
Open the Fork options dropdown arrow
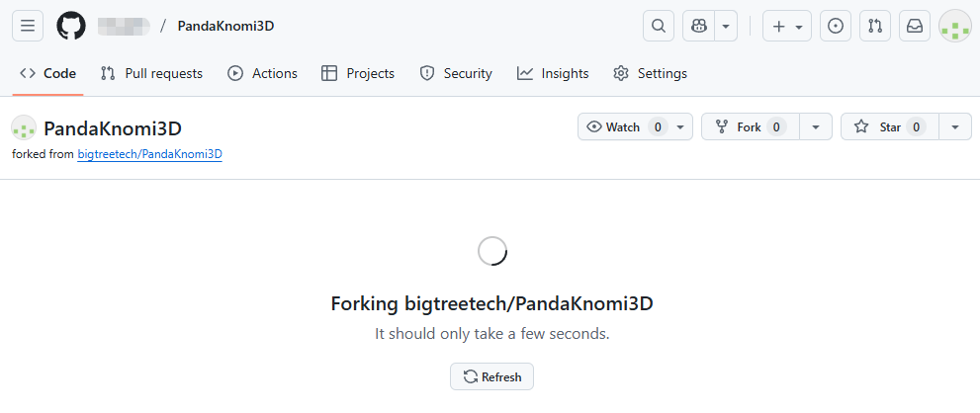click(x=816, y=126)
